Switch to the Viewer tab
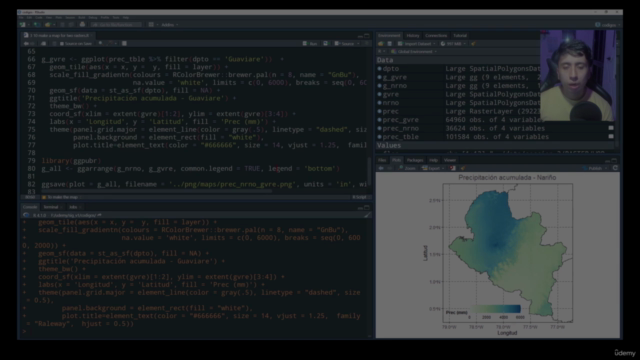The height and width of the screenshot is (360, 640). (x=450, y=160)
